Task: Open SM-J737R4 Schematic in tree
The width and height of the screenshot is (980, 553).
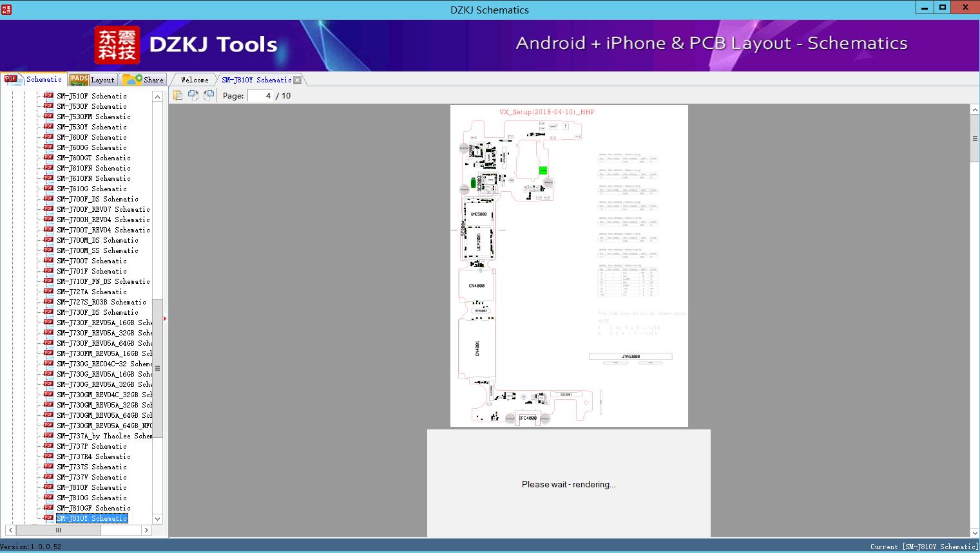Action: pos(93,456)
